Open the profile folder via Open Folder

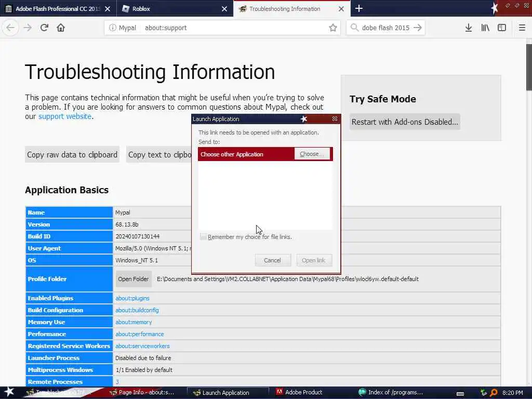click(x=134, y=279)
